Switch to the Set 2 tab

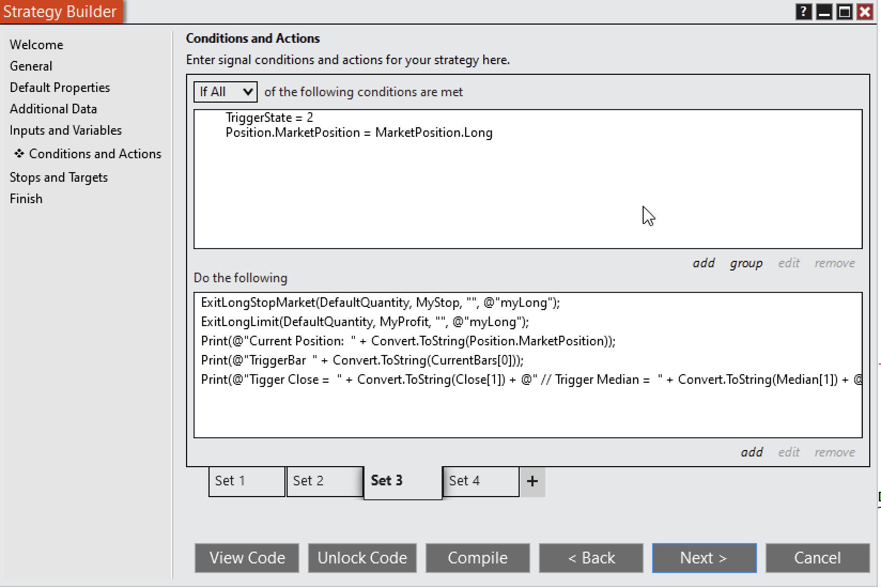tap(324, 481)
